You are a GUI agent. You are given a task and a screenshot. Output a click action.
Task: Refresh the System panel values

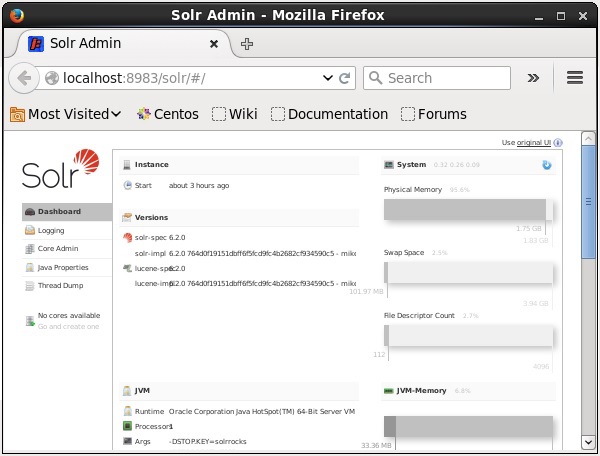[547, 165]
